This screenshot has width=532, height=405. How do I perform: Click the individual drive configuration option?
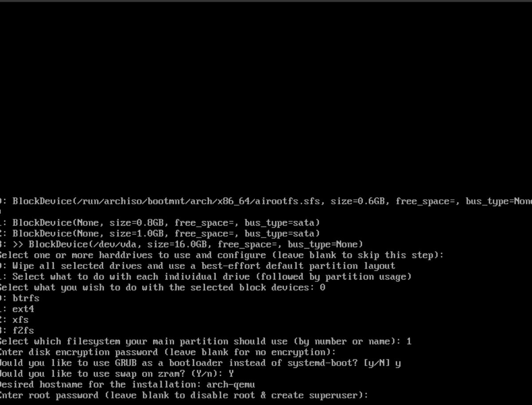(206, 277)
